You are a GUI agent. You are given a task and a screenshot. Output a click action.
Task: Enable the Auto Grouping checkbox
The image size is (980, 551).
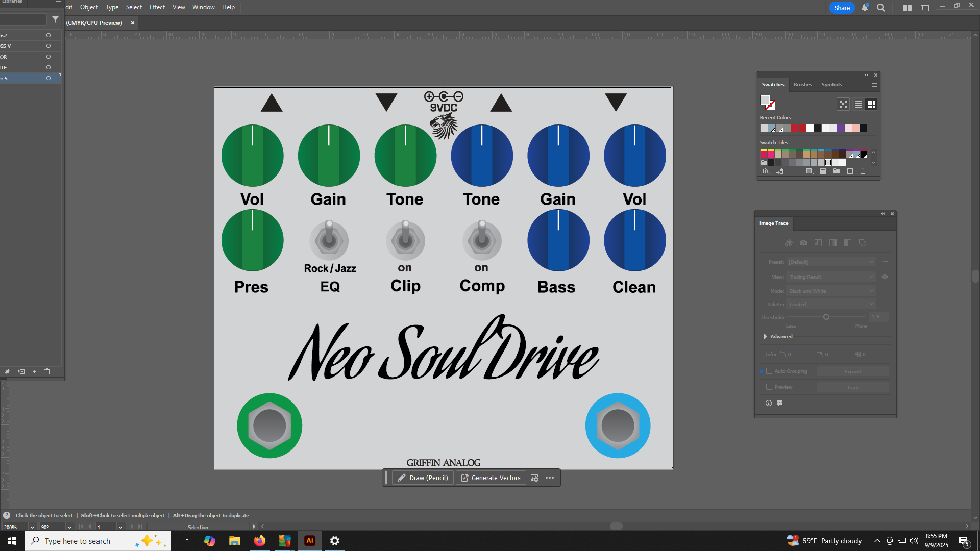(769, 371)
